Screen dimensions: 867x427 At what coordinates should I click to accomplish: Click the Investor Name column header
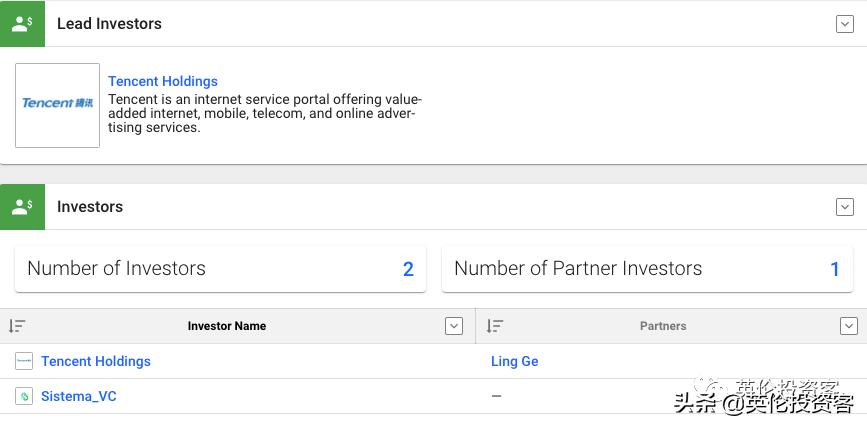(227, 326)
